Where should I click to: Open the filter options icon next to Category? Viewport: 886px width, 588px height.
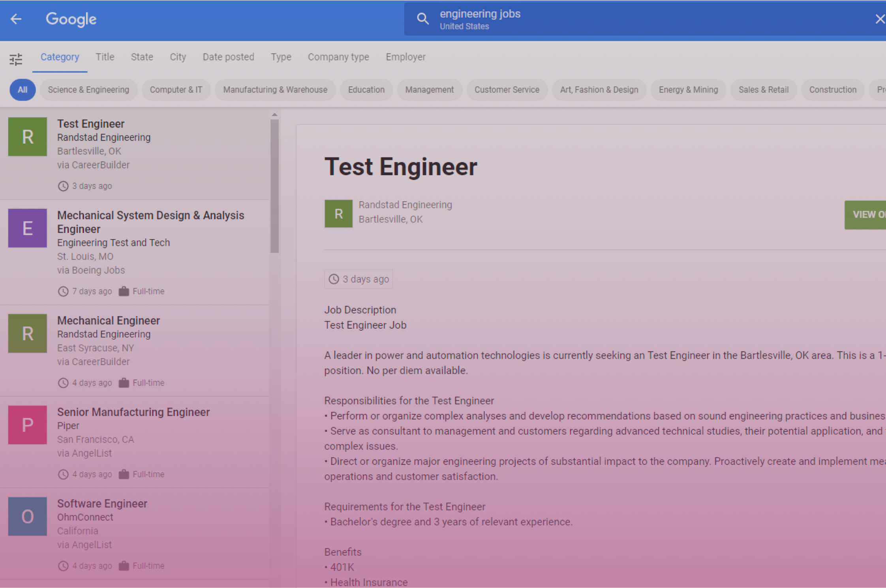16,58
